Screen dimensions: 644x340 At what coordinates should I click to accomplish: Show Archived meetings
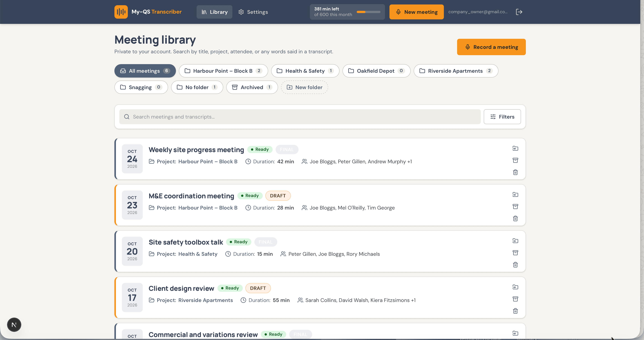pos(252,87)
